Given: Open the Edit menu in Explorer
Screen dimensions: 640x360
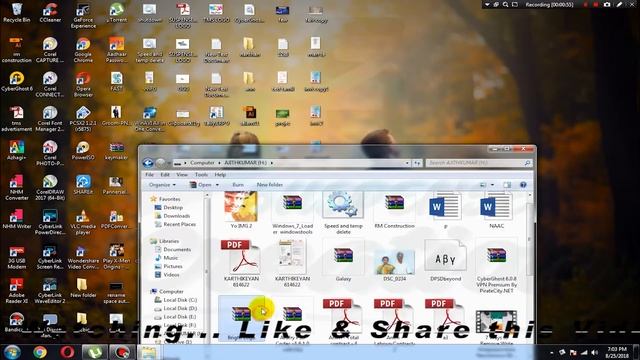Looking at the screenshot, I should point(164,175).
